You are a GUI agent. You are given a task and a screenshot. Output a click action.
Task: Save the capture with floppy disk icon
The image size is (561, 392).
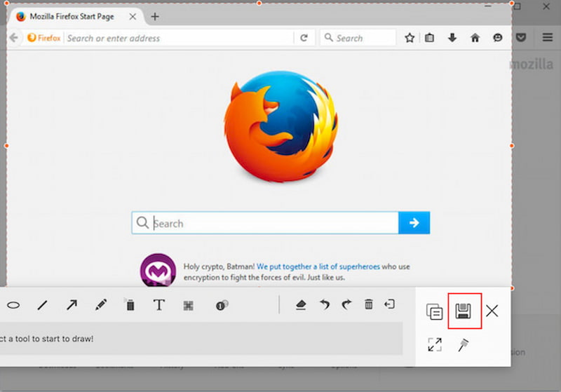[464, 311]
